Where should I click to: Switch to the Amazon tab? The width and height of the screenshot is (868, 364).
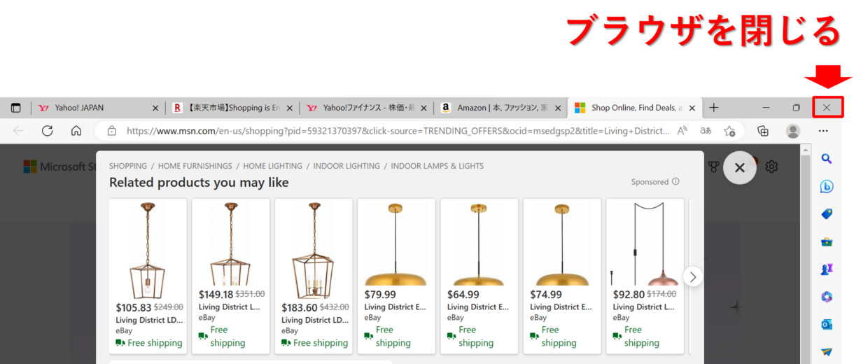click(x=497, y=108)
